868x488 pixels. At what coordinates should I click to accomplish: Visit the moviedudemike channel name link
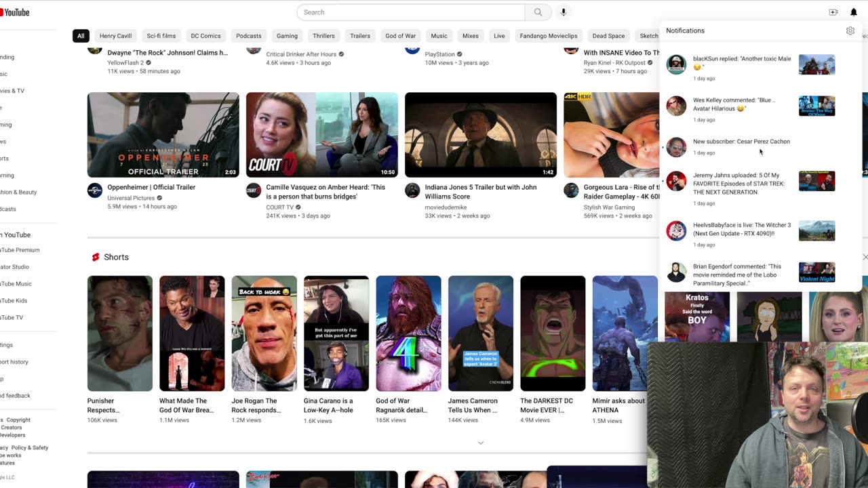pos(446,207)
